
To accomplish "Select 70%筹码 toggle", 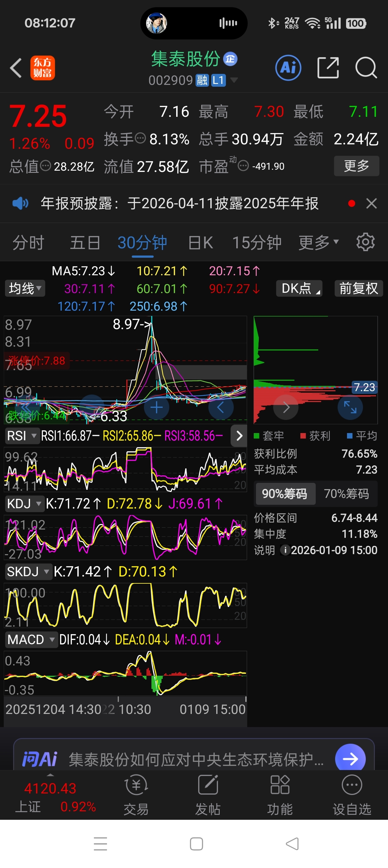I will pyautogui.click(x=346, y=493).
